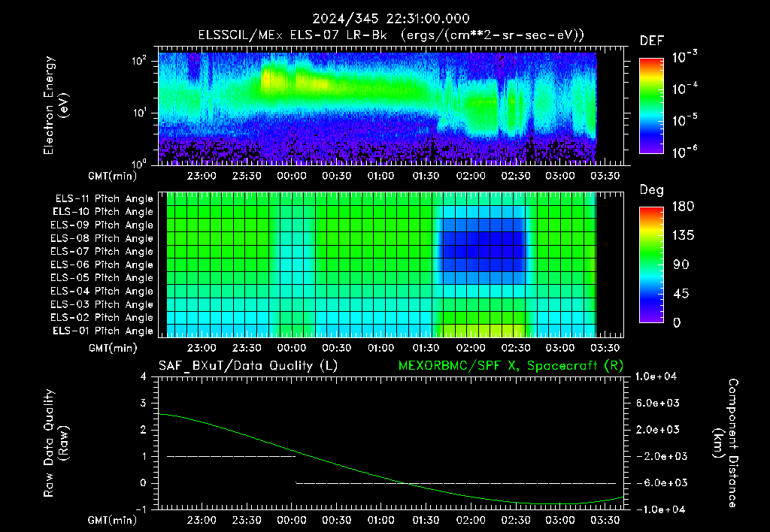Click the GMT(min) label under spectrogram
The image size is (770, 532).
pos(113,176)
